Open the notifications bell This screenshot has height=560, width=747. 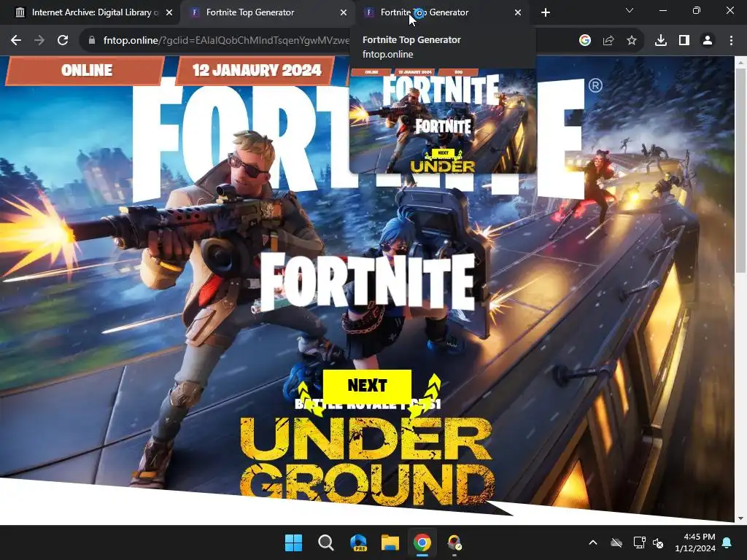coord(727,542)
